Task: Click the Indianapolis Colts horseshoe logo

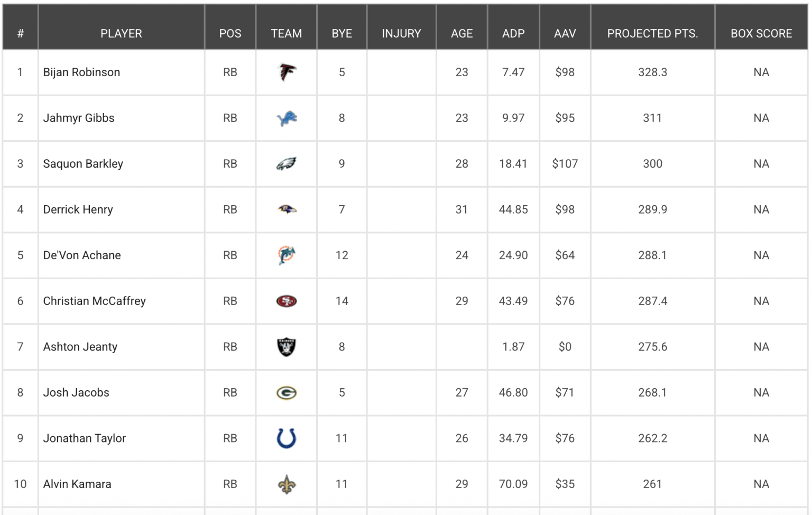Action: point(287,438)
